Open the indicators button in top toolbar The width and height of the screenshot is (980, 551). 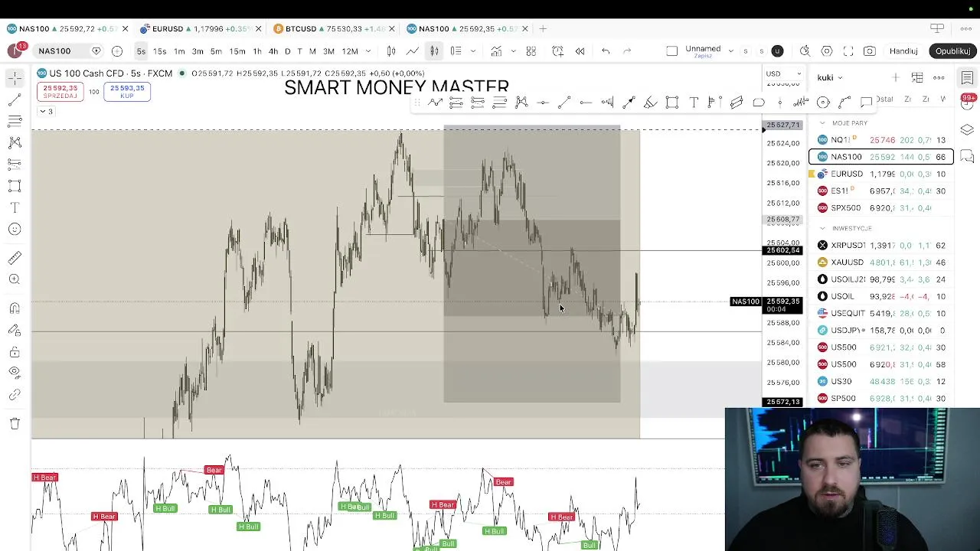click(x=496, y=51)
